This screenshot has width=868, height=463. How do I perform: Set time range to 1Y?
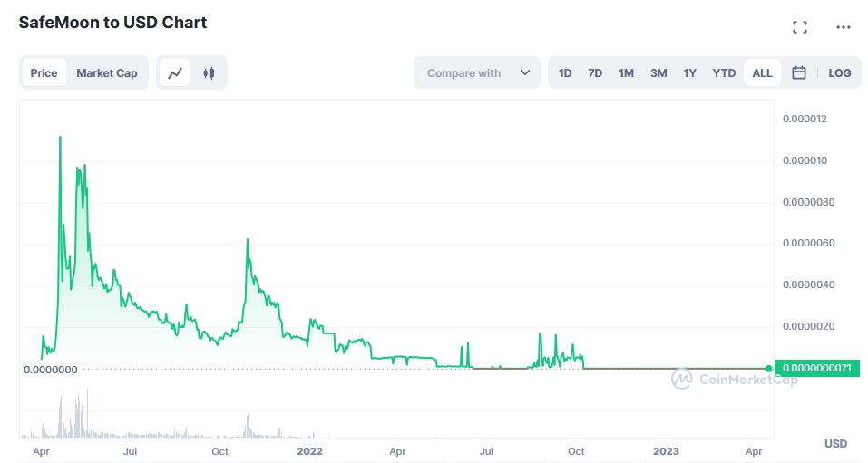(689, 73)
